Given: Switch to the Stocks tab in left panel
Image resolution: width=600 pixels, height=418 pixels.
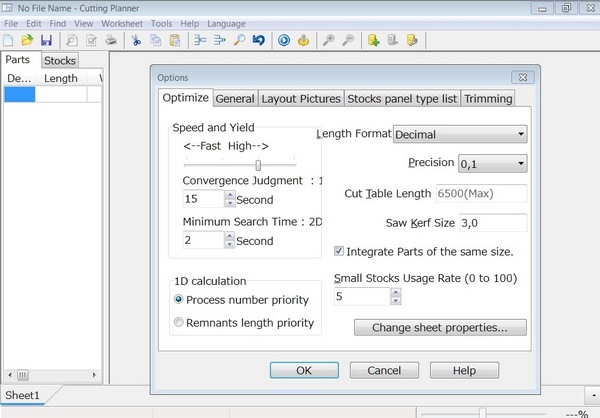Looking at the screenshot, I should pyautogui.click(x=60, y=60).
